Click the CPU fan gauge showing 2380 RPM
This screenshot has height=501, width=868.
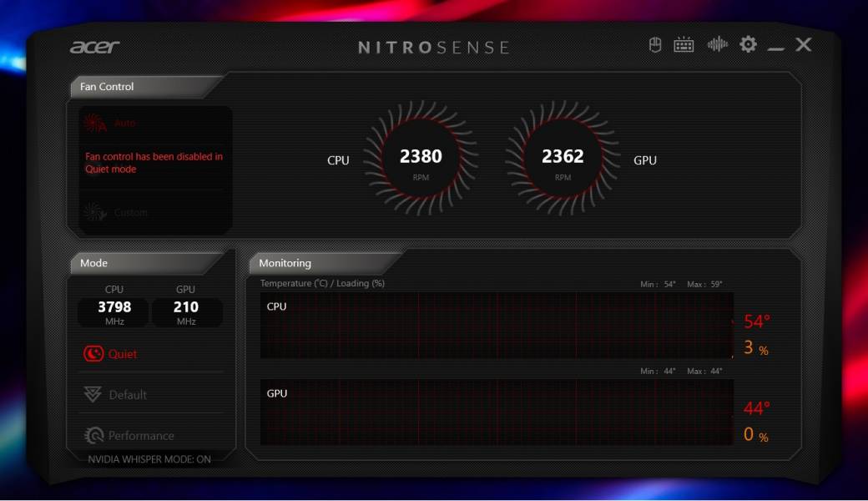[421, 159]
